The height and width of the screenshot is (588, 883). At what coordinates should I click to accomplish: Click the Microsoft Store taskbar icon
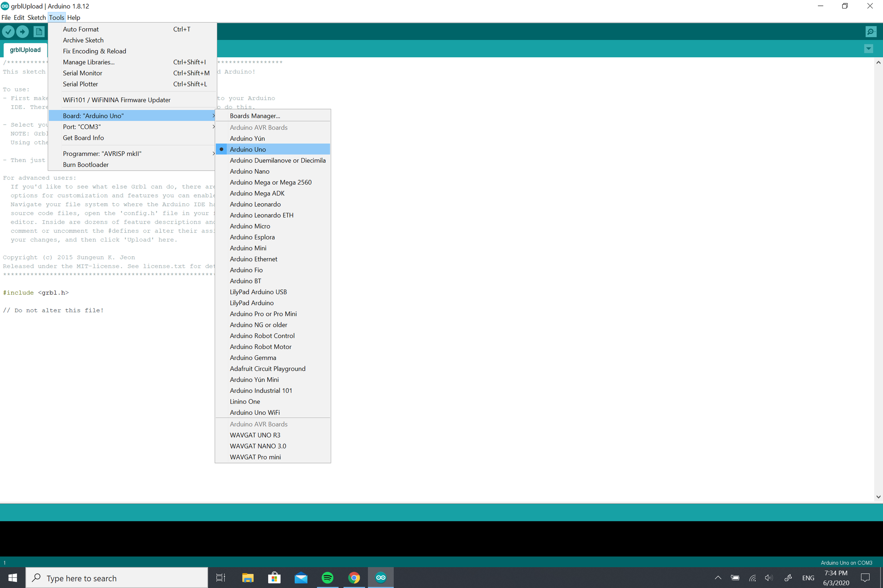pos(274,578)
